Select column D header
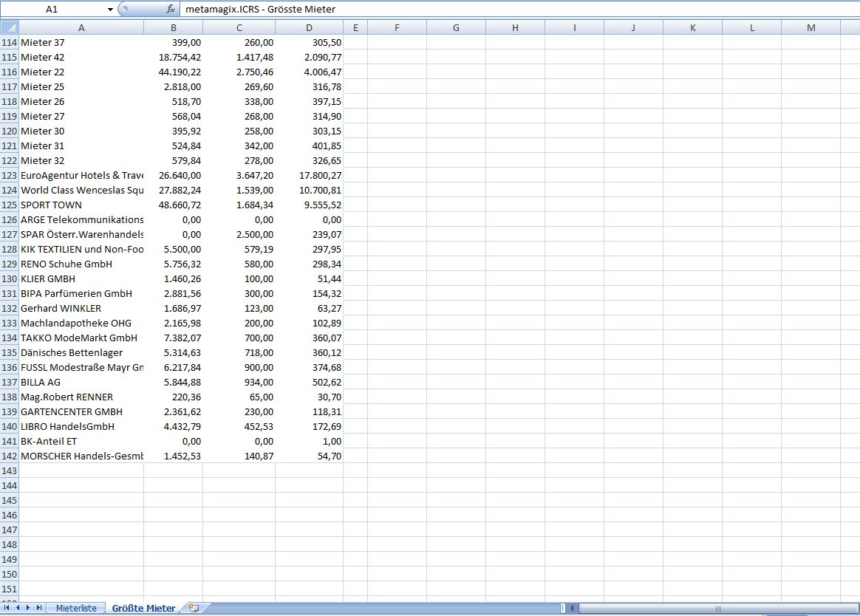This screenshot has width=860, height=616. (x=310, y=27)
